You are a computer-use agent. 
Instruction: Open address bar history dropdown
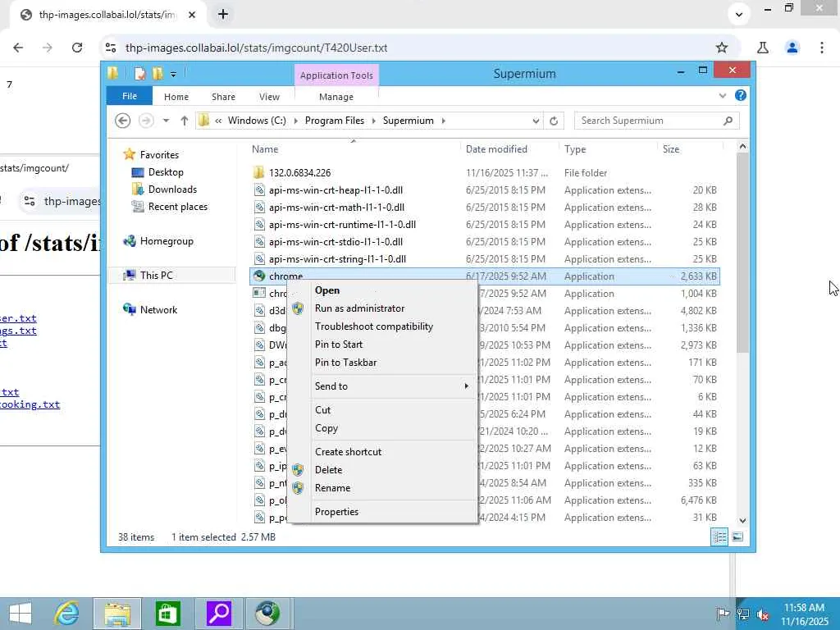535,121
